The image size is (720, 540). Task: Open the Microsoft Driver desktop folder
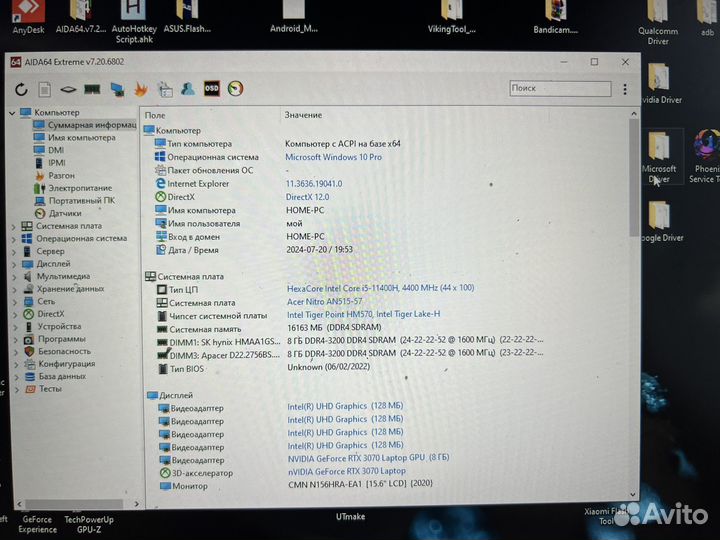[659, 158]
